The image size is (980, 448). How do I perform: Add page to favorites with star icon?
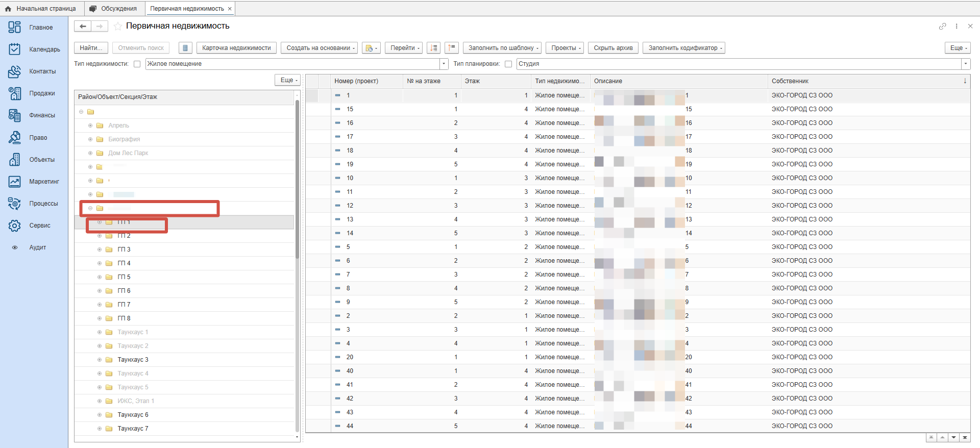tap(118, 26)
